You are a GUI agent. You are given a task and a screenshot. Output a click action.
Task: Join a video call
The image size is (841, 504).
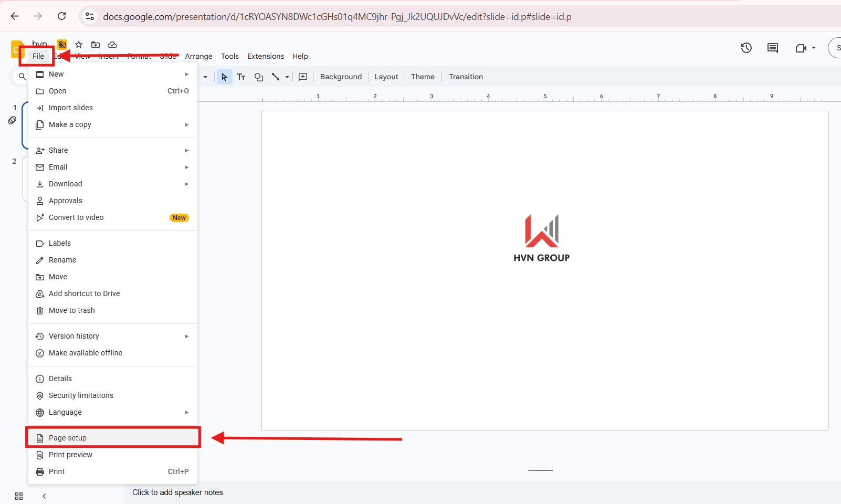(x=802, y=48)
